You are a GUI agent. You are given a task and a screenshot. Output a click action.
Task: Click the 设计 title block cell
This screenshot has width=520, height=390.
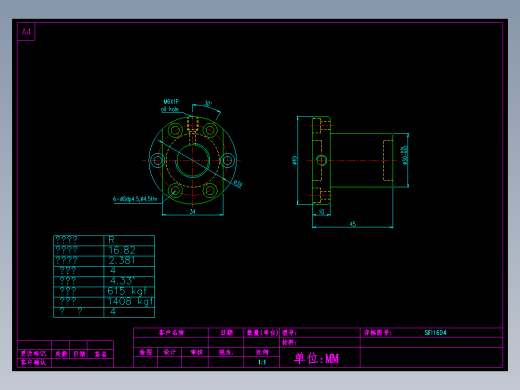click(x=169, y=352)
